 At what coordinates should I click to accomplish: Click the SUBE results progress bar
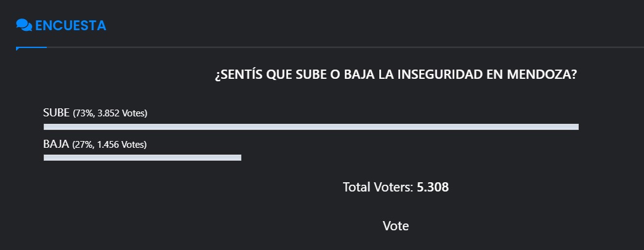pyautogui.click(x=311, y=127)
